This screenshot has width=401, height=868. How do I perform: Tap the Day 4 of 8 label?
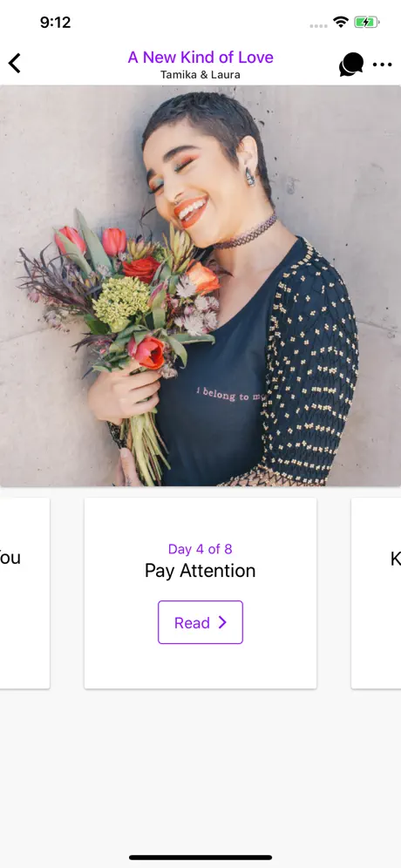click(200, 549)
